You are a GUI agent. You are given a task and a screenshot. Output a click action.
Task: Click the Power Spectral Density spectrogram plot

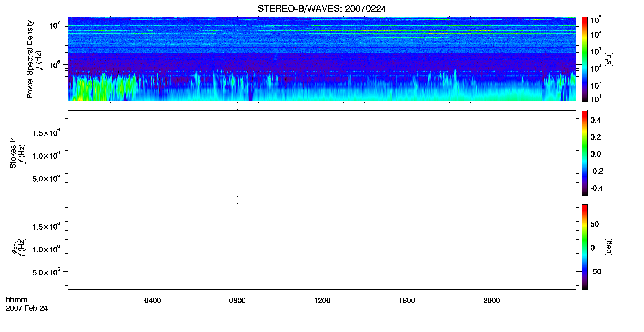(x=322, y=59)
